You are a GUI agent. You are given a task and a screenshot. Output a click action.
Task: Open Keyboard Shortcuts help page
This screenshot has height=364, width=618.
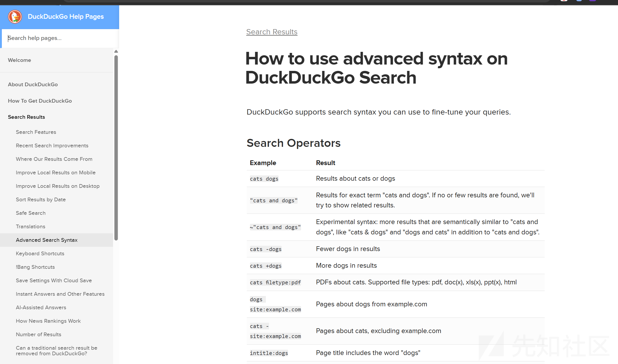(40, 253)
